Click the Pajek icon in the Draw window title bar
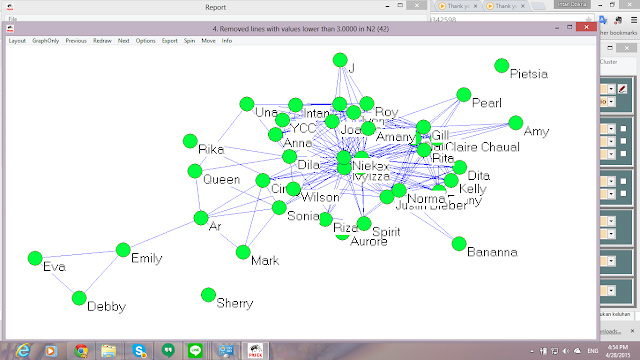640x360 pixels. (x=10, y=29)
